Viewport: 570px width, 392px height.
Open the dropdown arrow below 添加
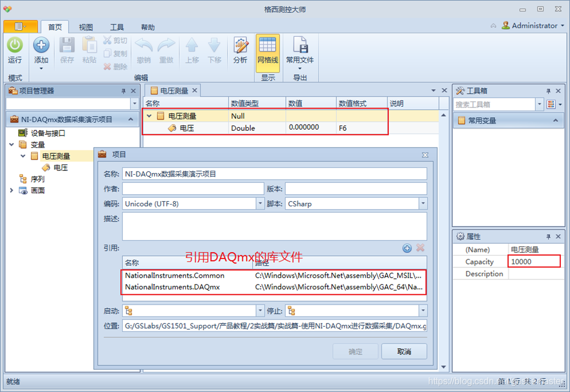click(x=41, y=69)
